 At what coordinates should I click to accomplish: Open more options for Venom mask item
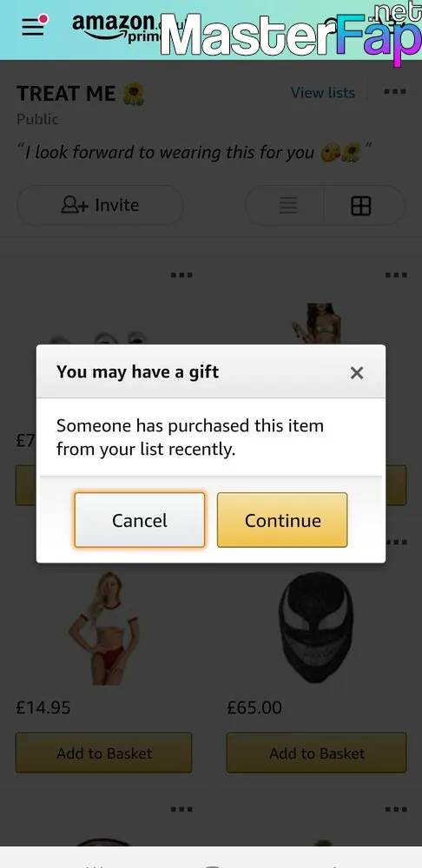tap(396, 542)
